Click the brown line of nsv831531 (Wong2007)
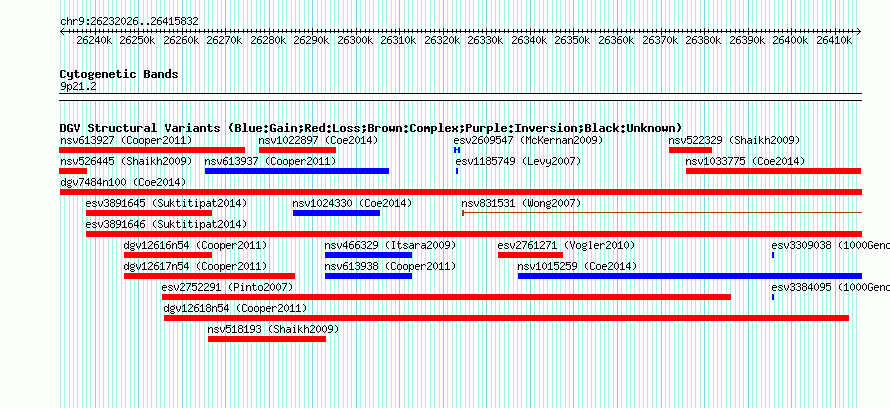The width and height of the screenshot is (890, 408). point(662,213)
